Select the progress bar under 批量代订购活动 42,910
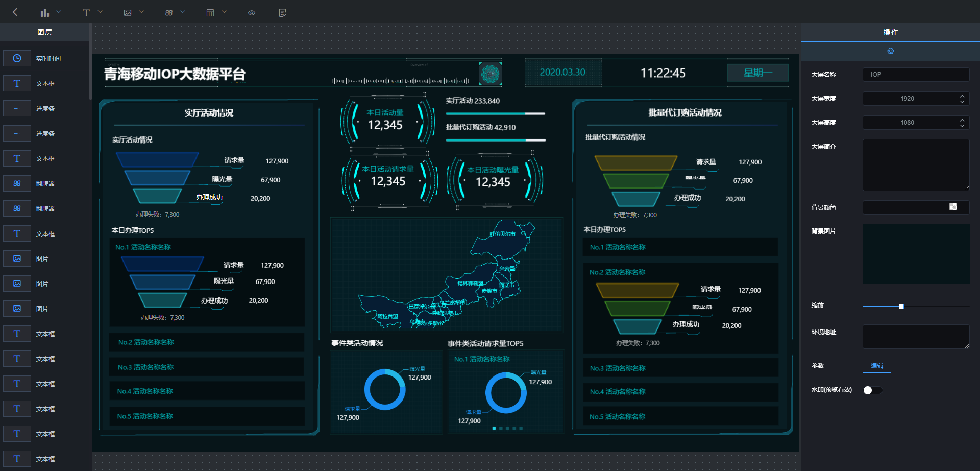The image size is (980, 471). (x=496, y=140)
